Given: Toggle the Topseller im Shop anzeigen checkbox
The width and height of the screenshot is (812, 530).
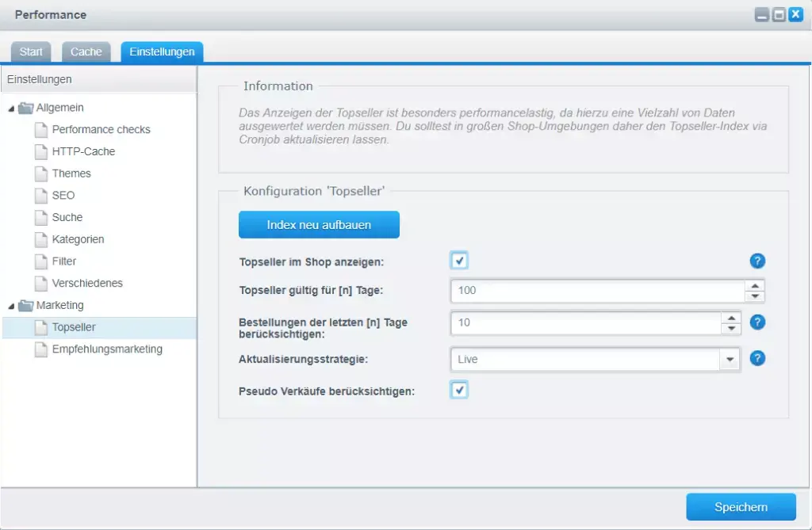Looking at the screenshot, I should (459, 261).
